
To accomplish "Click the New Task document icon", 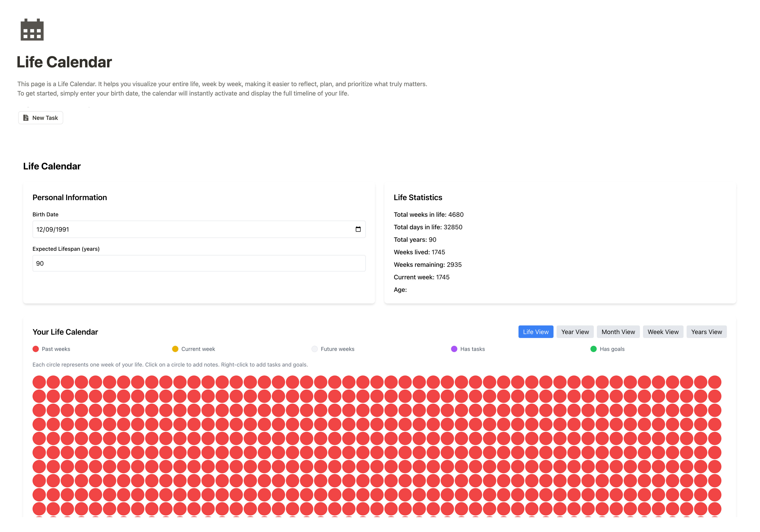I will 26,118.
